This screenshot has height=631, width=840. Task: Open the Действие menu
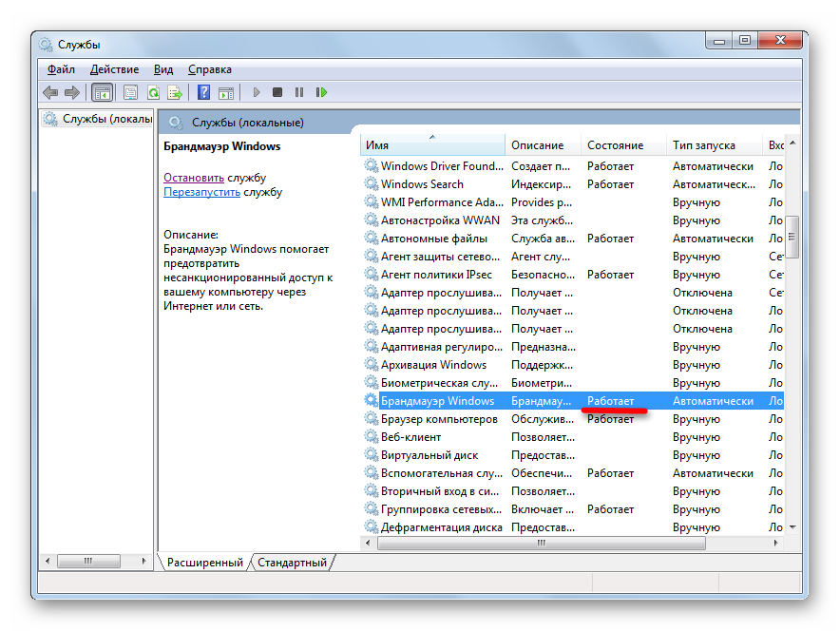click(x=114, y=69)
